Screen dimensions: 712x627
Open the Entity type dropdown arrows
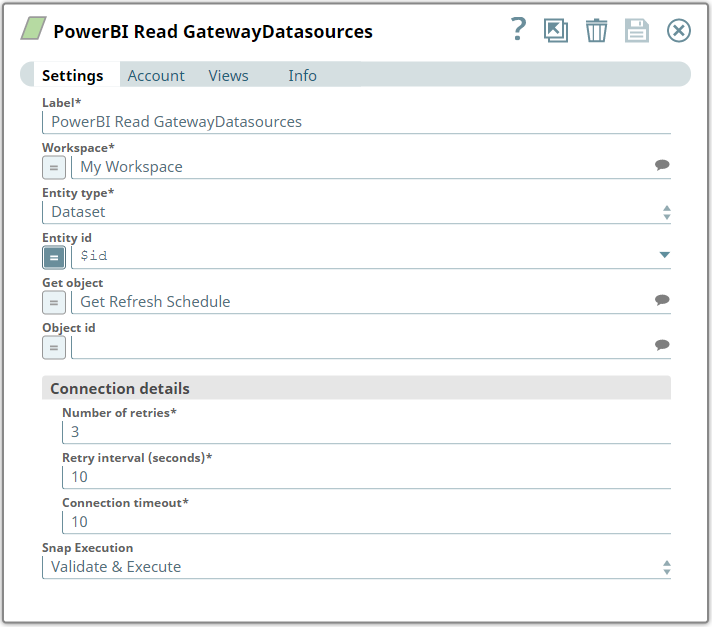pos(667,212)
